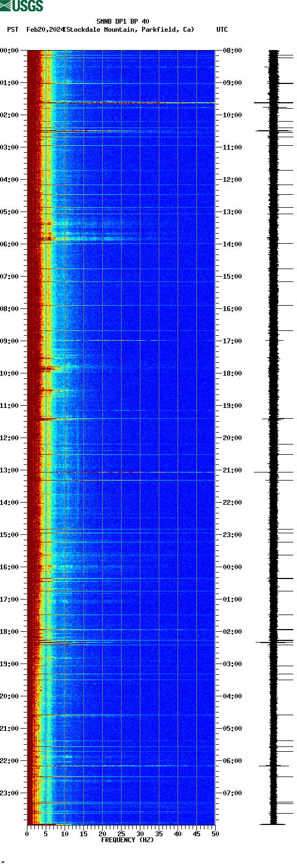Click the SMNB DP1 BP 40 title

(x=123, y=22)
